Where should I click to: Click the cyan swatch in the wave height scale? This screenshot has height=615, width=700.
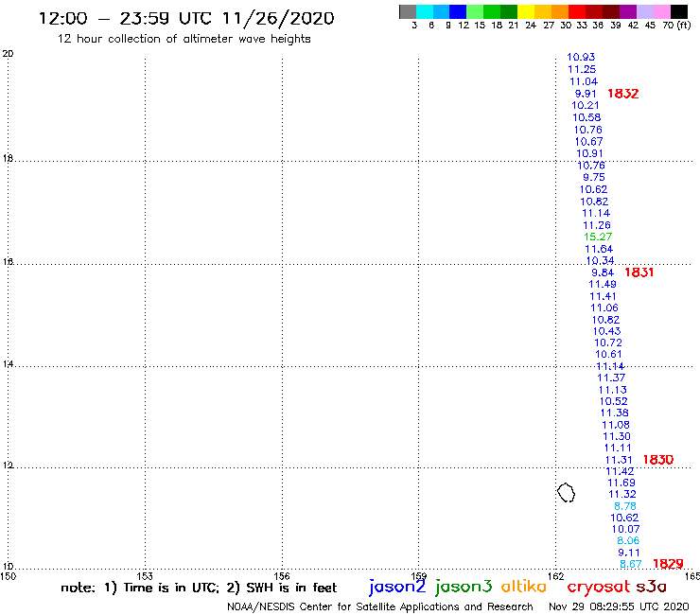click(425, 11)
